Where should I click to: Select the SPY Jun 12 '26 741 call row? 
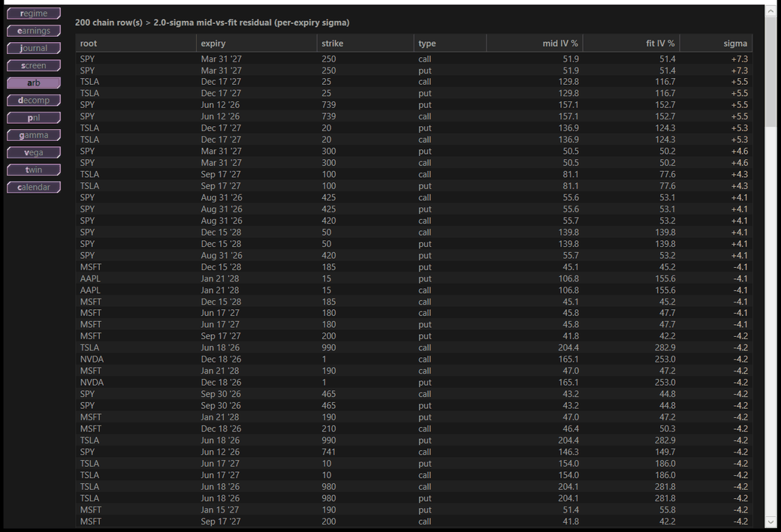tap(414, 452)
